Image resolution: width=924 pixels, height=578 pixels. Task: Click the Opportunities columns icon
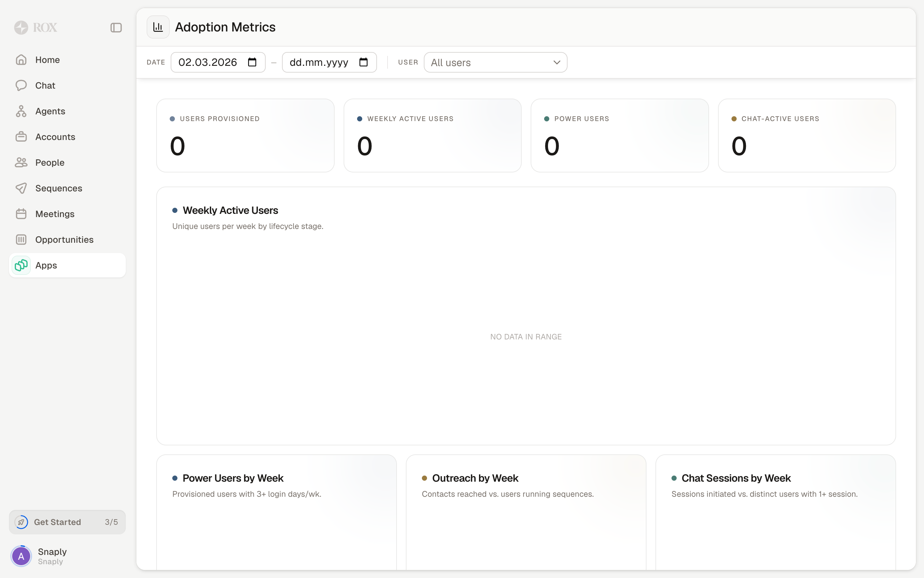coord(21,239)
